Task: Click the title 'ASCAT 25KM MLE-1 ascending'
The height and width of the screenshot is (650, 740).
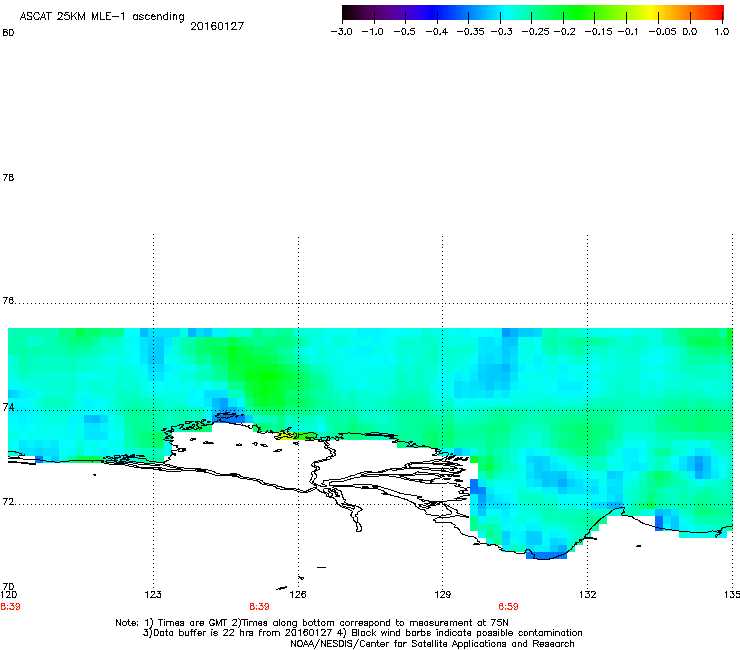Action: click(x=102, y=16)
